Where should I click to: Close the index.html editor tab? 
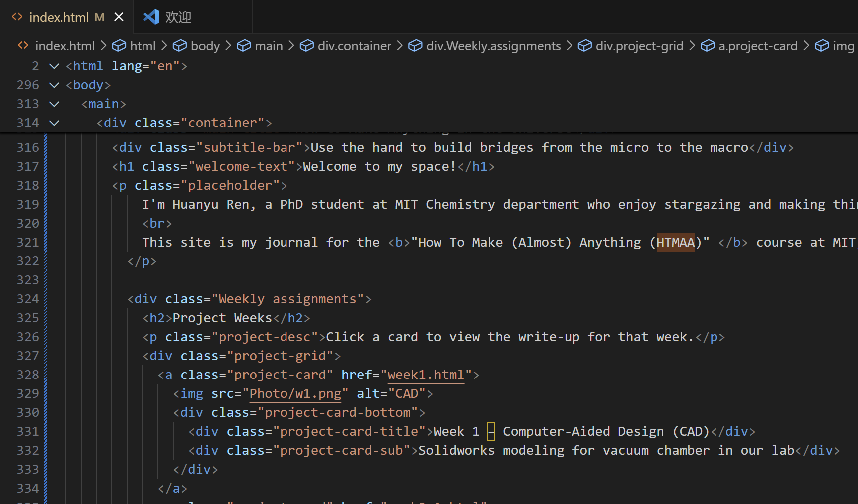(x=119, y=17)
